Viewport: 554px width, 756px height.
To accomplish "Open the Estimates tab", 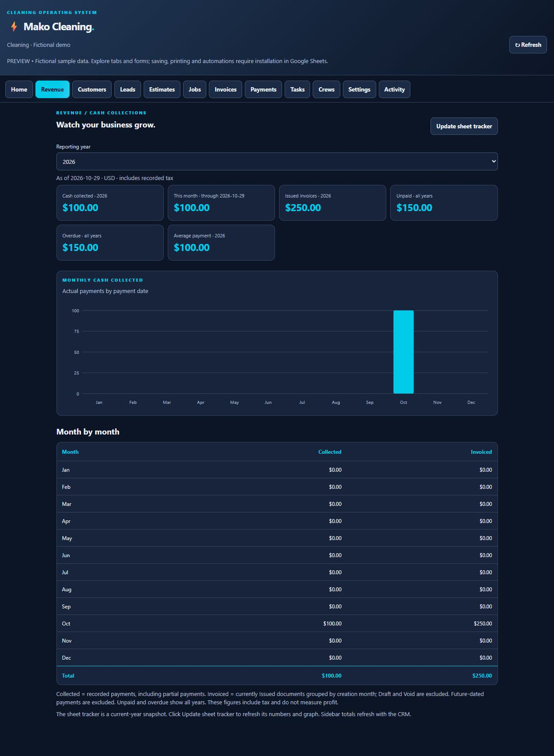I will [162, 90].
